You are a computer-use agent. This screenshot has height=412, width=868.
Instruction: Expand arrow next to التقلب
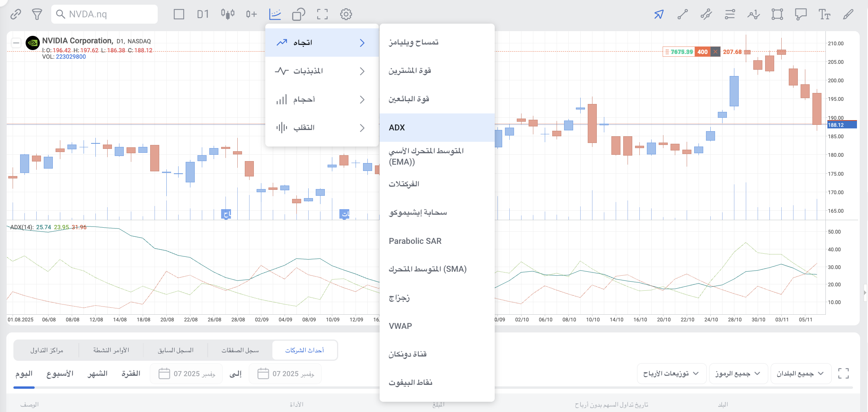click(362, 128)
